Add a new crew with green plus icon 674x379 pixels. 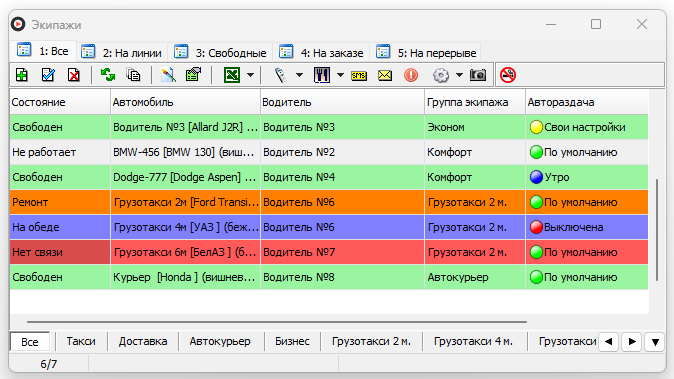coord(21,75)
